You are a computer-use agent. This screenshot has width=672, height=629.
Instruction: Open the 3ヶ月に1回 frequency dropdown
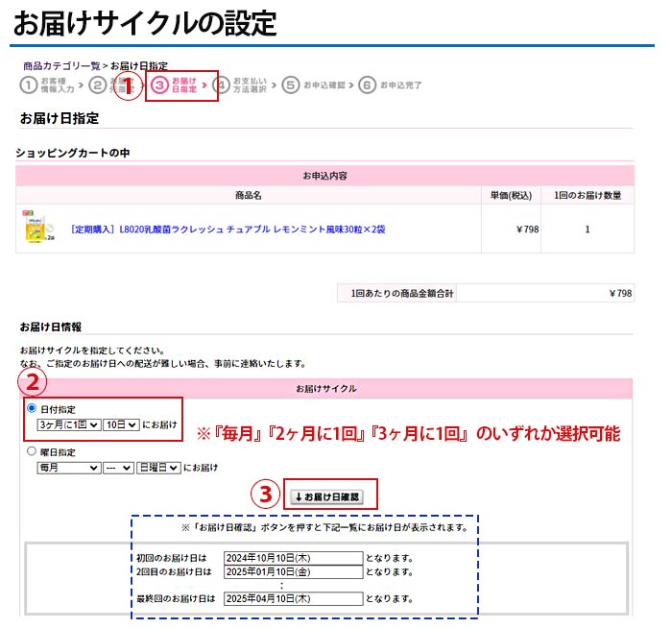point(67,424)
